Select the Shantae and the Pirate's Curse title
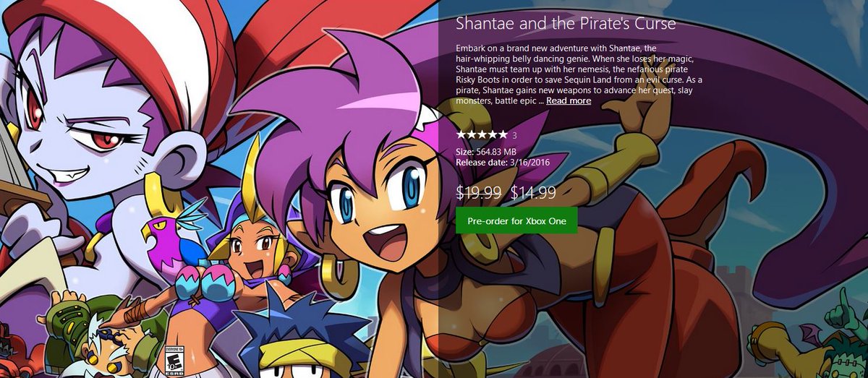Image resolution: width=868 pixels, height=378 pixels. (566, 24)
